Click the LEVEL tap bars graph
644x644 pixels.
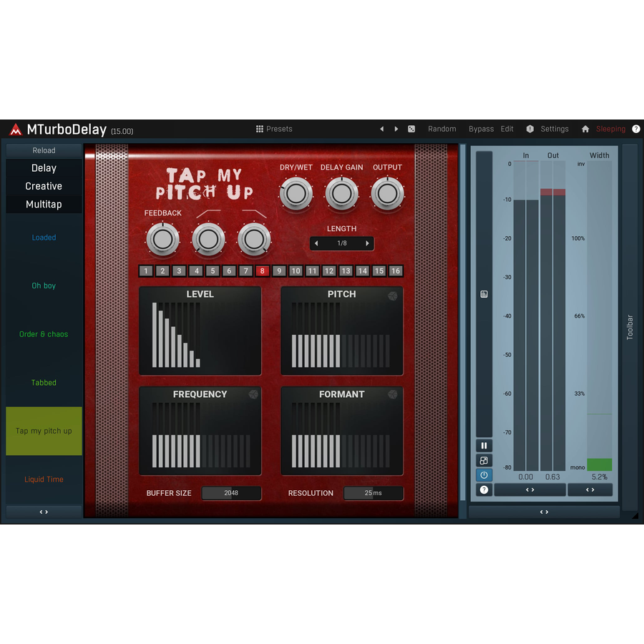click(201, 335)
